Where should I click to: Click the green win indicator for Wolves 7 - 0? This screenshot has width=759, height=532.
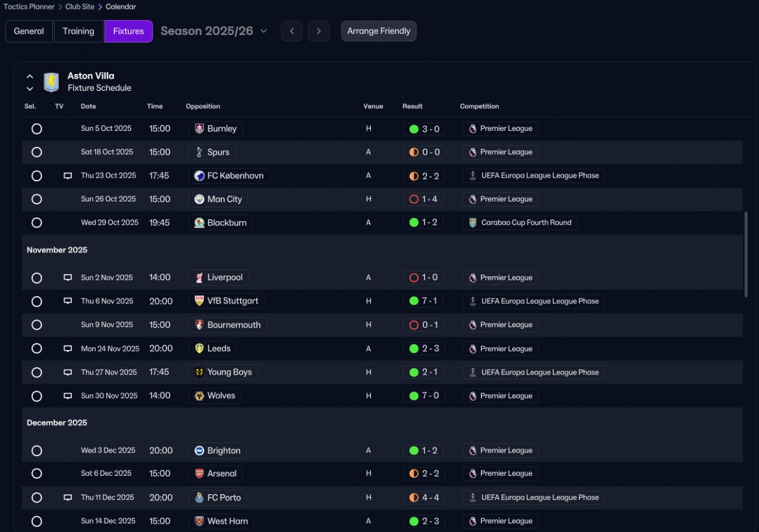pos(414,396)
